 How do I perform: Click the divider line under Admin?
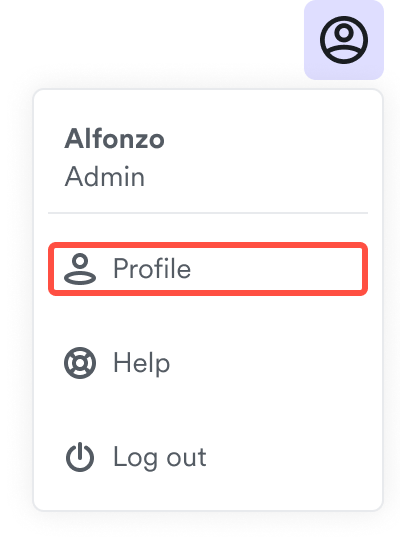coord(208,213)
